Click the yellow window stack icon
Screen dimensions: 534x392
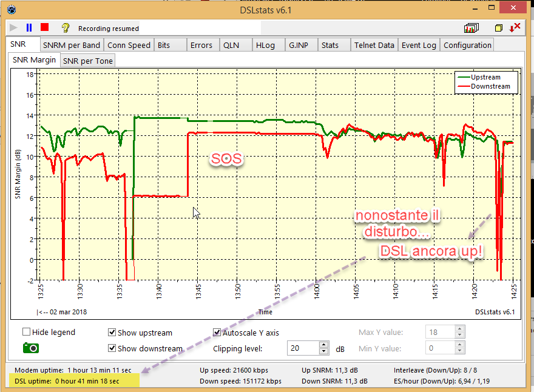(x=499, y=28)
